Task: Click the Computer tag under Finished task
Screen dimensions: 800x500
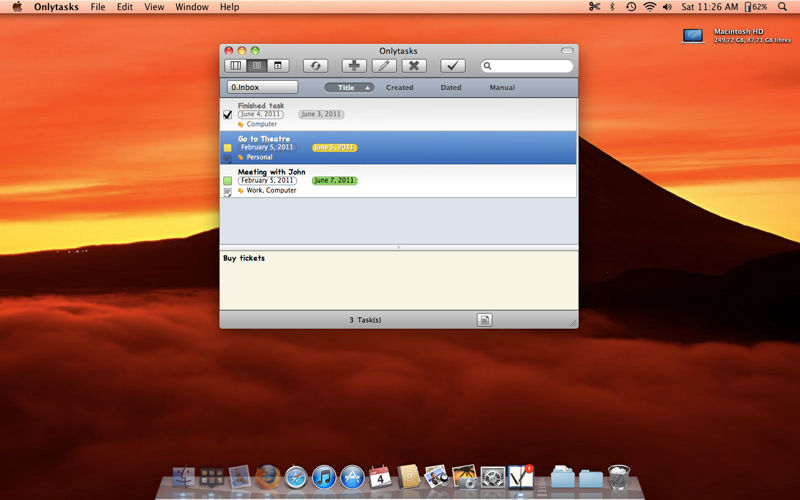Action: coord(262,124)
